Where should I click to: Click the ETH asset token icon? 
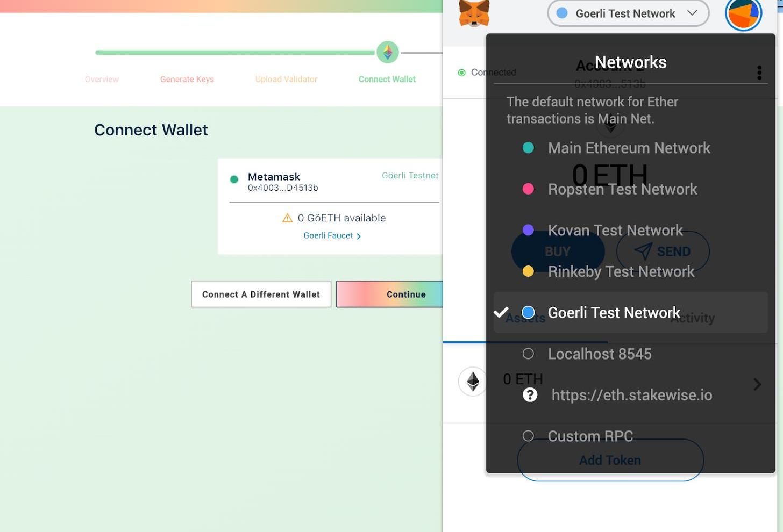point(473,382)
